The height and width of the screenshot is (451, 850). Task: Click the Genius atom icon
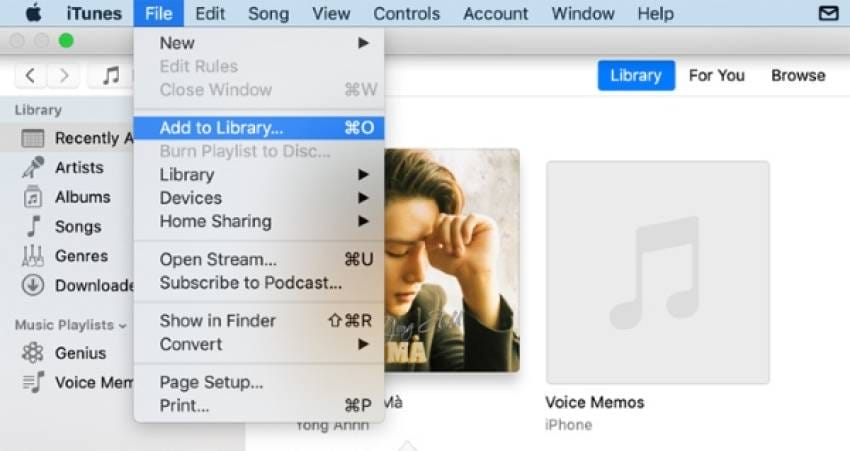pos(33,353)
